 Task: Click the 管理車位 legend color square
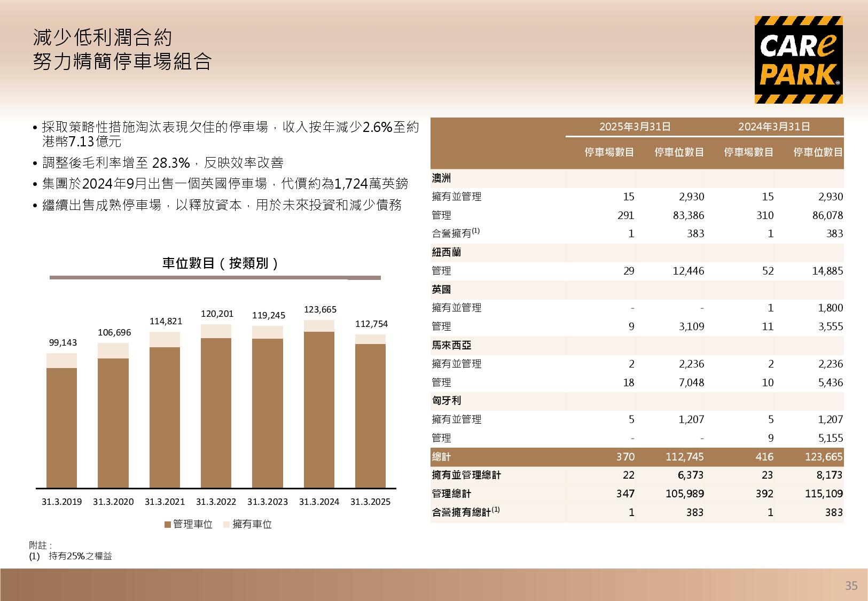point(168,525)
